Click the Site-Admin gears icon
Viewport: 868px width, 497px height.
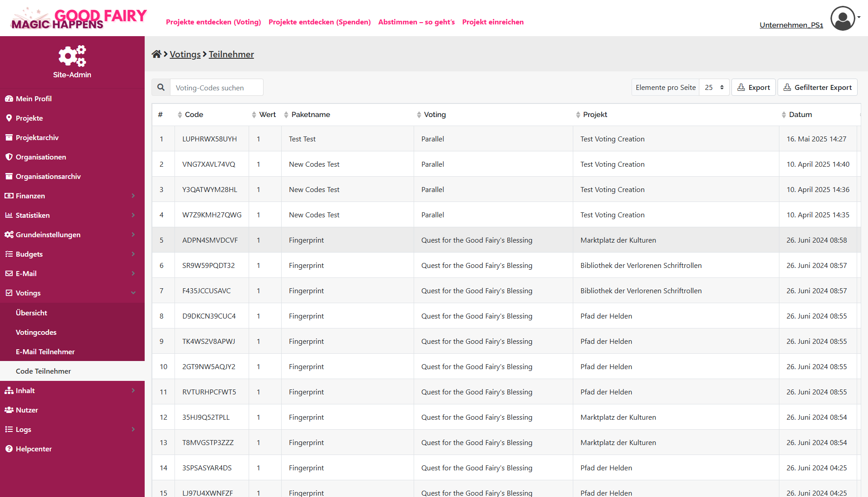click(72, 56)
